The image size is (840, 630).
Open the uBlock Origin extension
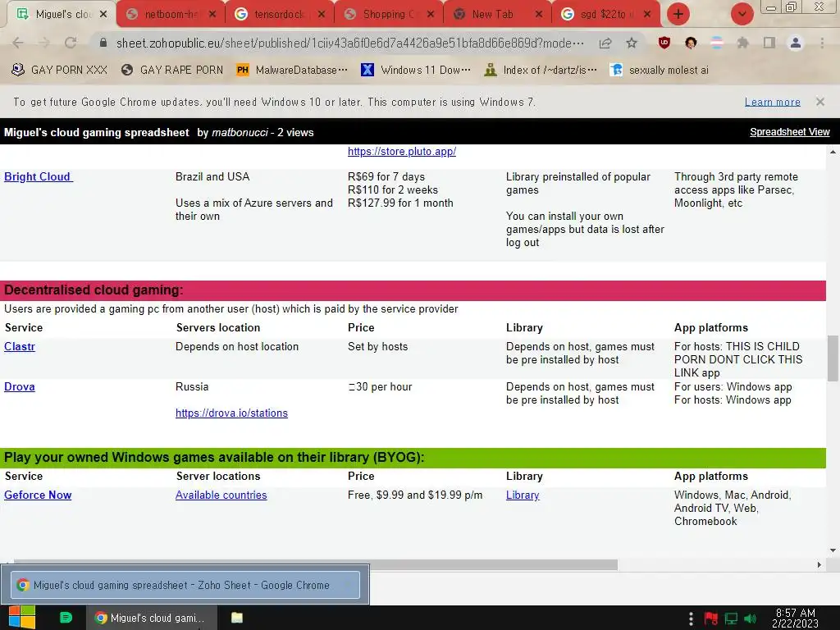coord(664,43)
